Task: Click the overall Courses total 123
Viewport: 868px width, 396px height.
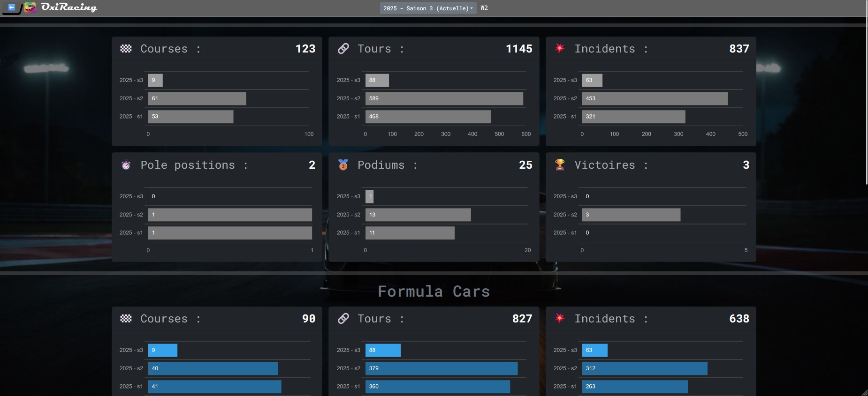Action: click(305, 49)
